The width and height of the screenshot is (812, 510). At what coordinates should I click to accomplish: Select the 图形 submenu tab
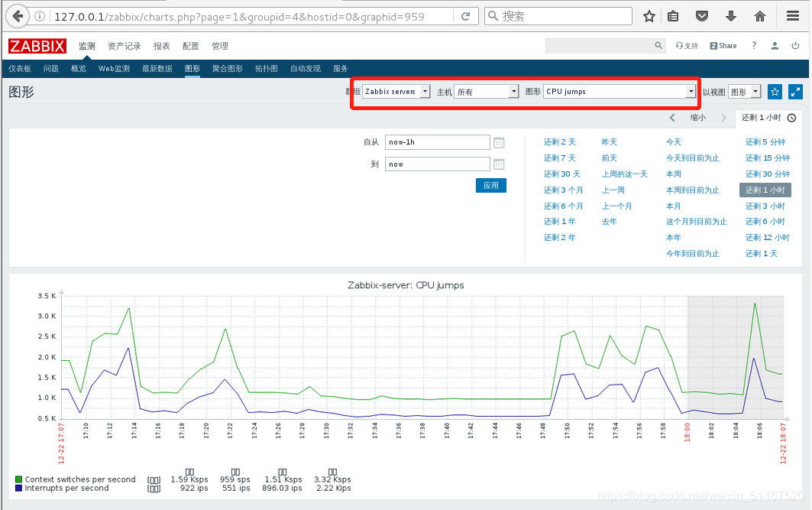192,68
